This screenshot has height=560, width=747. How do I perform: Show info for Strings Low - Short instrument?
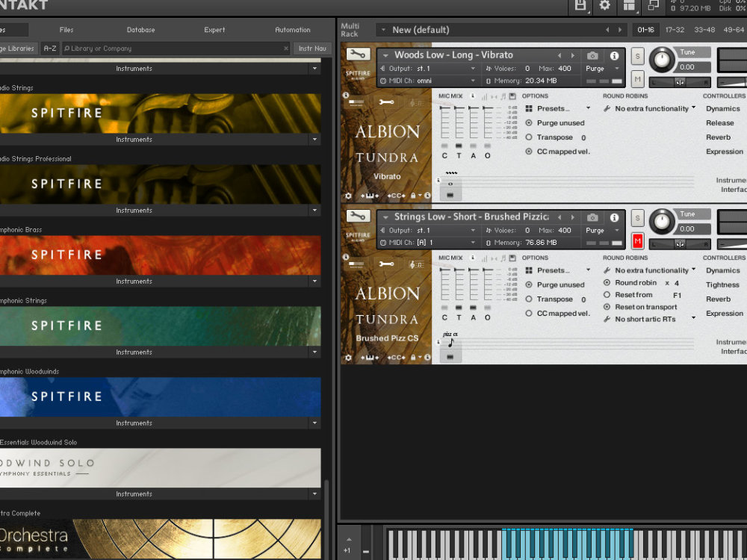pos(614,217)
